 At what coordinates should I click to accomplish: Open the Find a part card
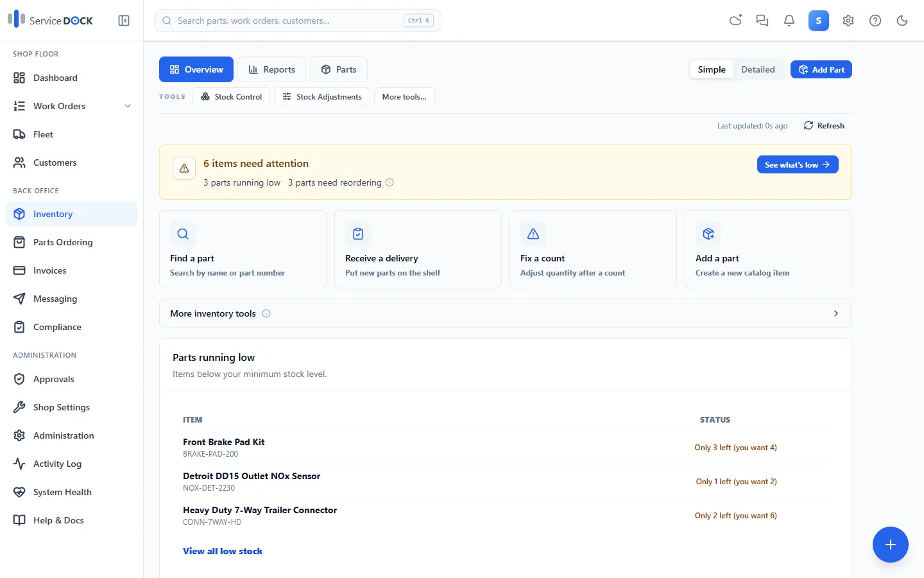click(x=243, y=249)
